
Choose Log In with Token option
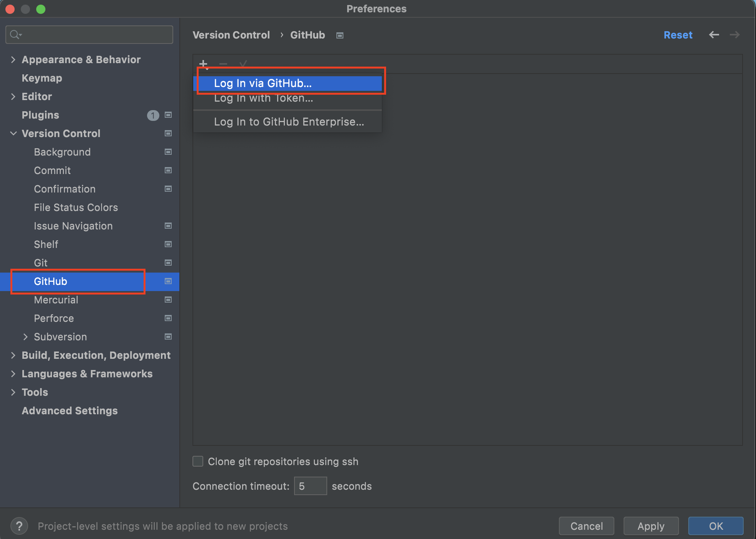pyautogui.click(x=263, y=99)
